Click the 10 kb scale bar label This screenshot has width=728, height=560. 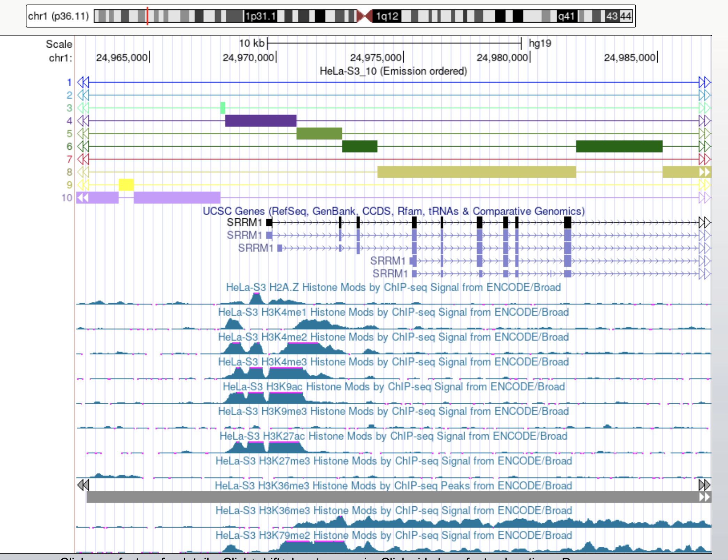251,43
